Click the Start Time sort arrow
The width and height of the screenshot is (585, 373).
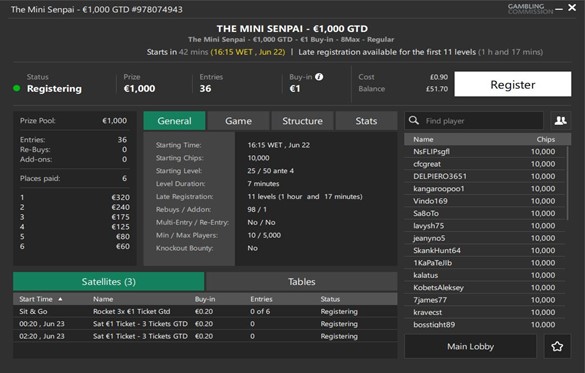(x=60, y=299)
